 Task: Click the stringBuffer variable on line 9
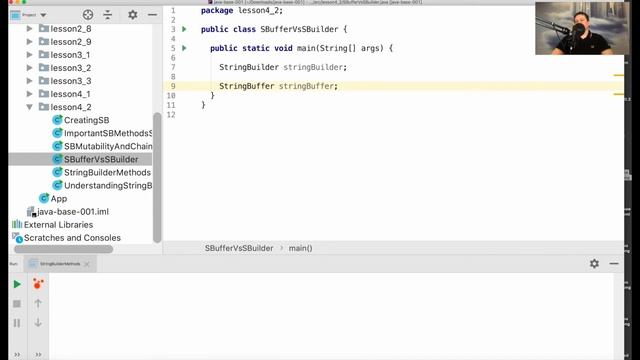coord(306,86)
